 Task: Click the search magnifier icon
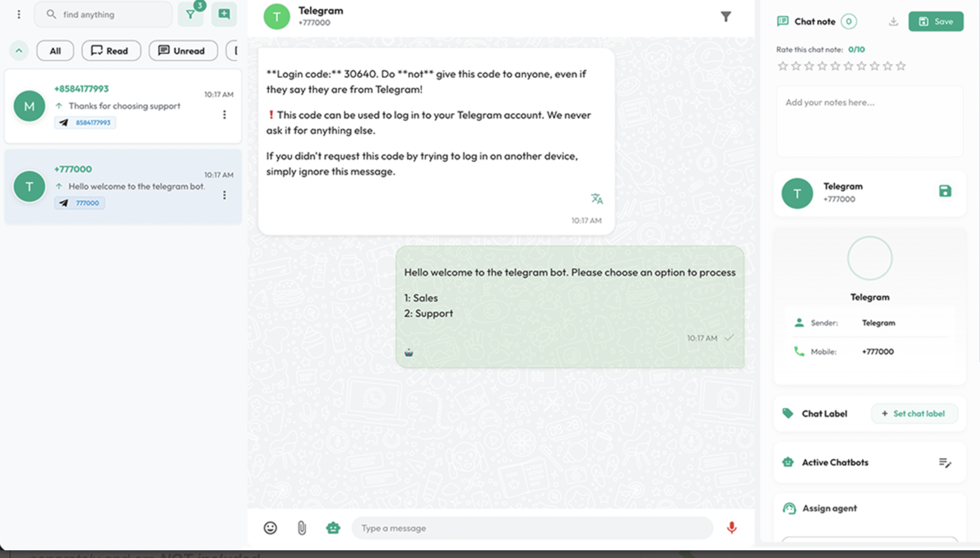point(51,14)
